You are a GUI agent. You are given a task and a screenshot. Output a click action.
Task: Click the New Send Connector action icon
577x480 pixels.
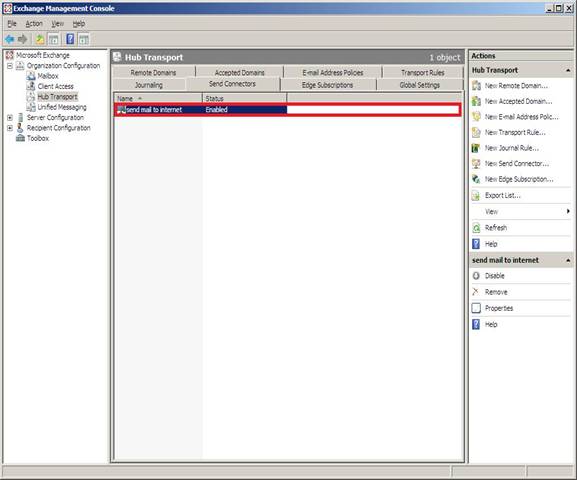click(476, 163)
